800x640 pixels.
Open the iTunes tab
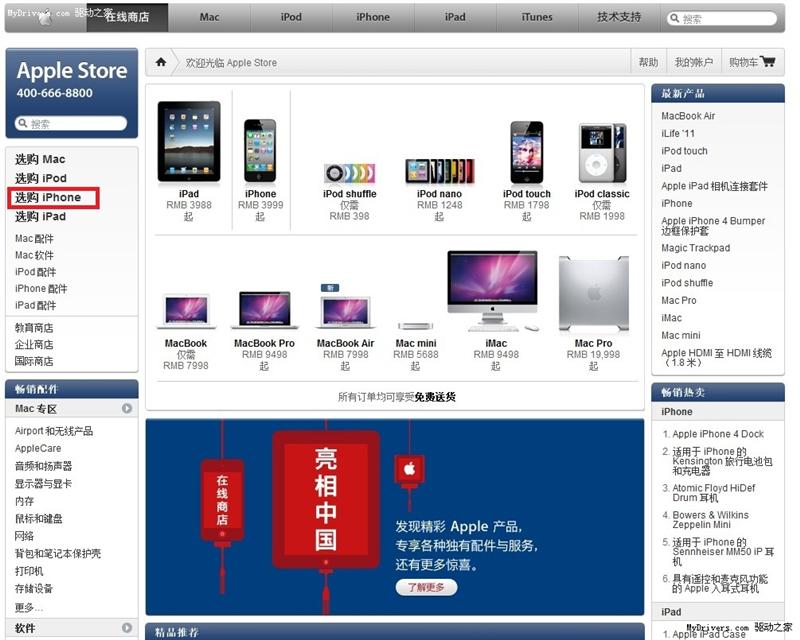click(x=537, y=17)
